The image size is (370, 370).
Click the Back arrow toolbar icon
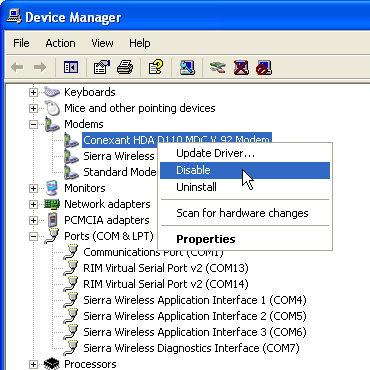(17, 68)
